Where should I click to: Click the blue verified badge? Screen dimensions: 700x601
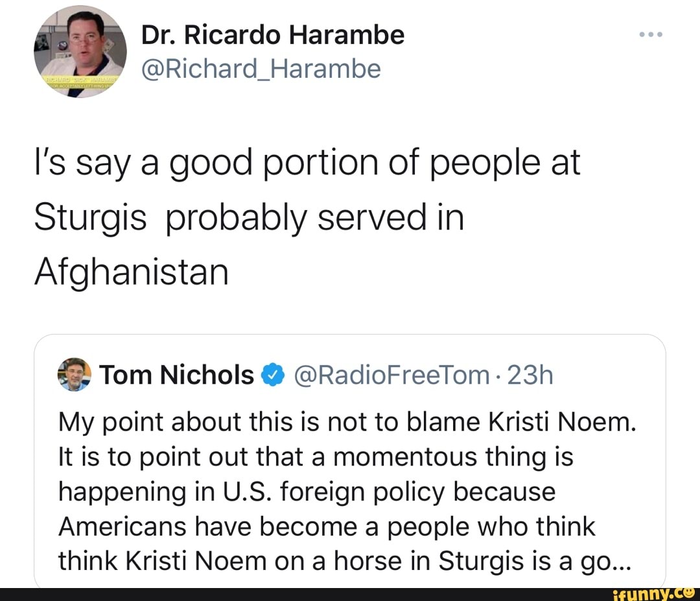pyautogui.click(x=272, y=375)
